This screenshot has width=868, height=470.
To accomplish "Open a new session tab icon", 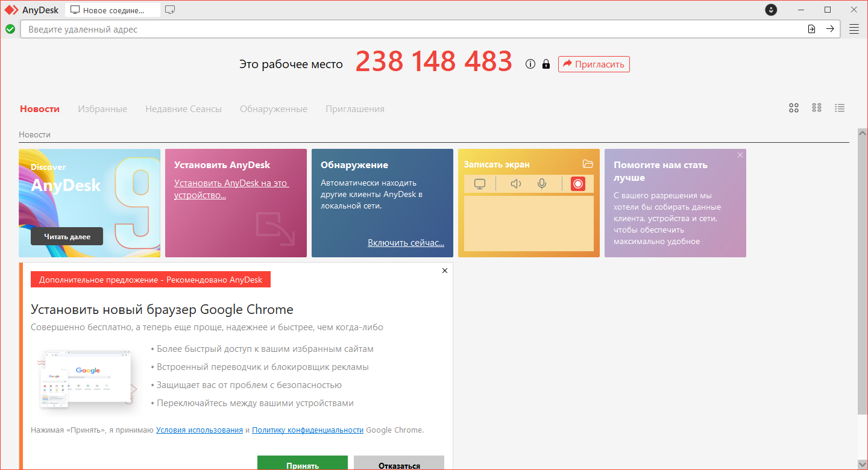I will (170, 10).
